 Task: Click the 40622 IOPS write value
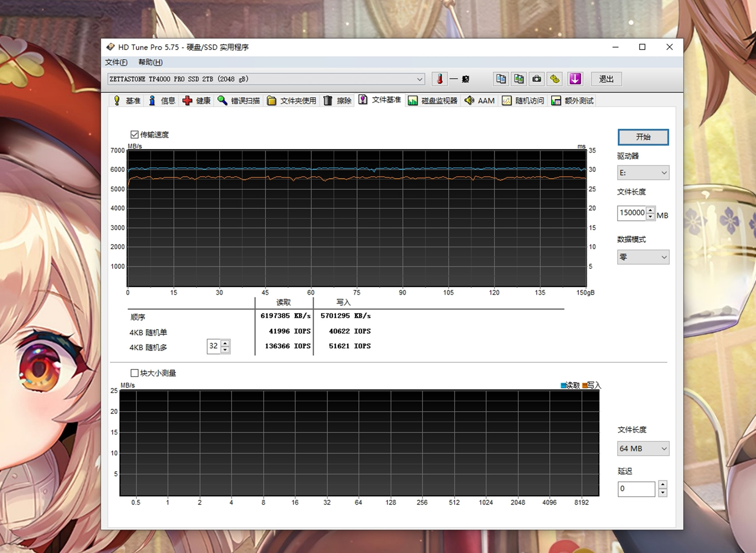point(350,331)
